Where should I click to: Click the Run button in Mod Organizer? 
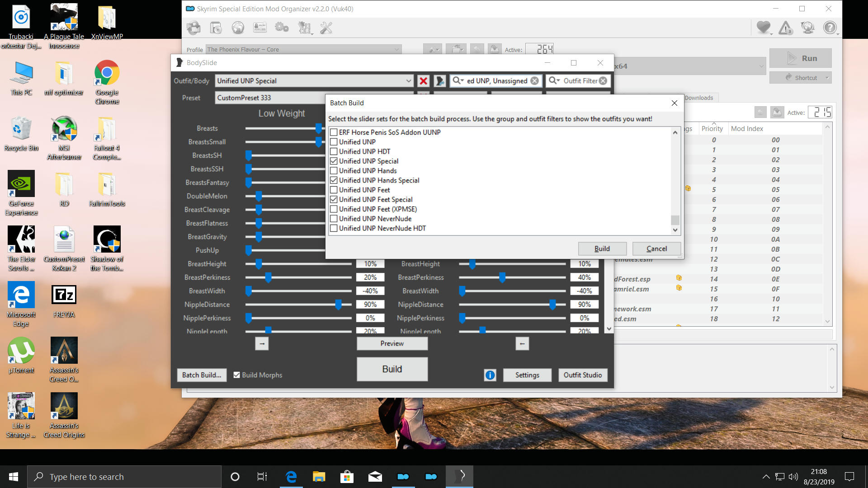coord(801,58)
